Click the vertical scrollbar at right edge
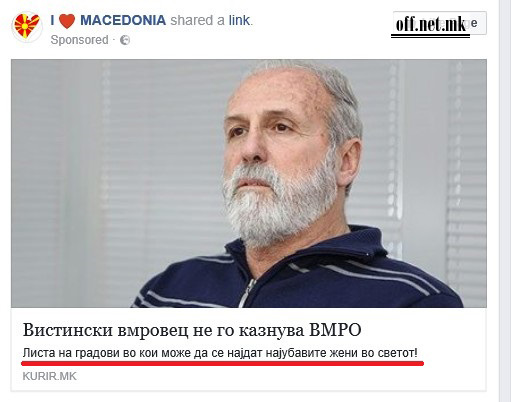Screen dimensions: 511x402 [x=505, y=201]
